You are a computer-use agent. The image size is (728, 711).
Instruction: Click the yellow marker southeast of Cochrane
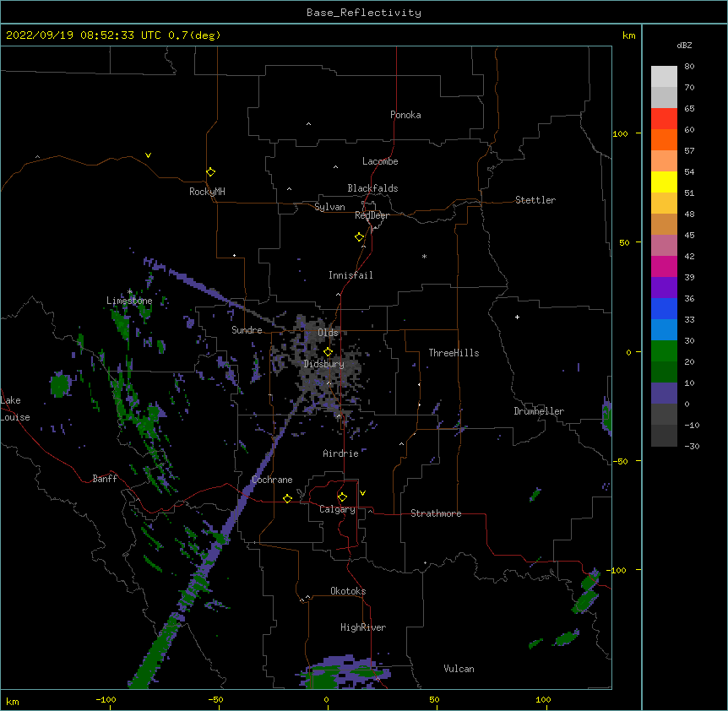[287, 498]
